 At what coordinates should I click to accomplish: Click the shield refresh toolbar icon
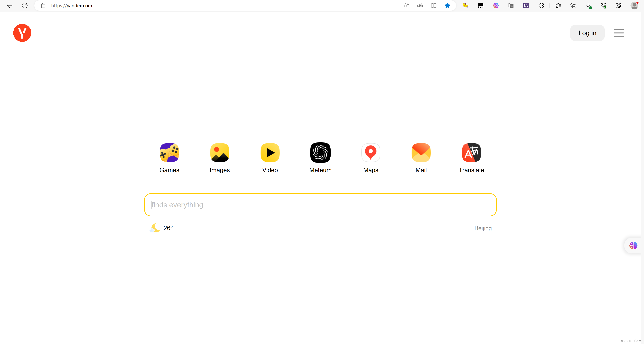point(619,5)
